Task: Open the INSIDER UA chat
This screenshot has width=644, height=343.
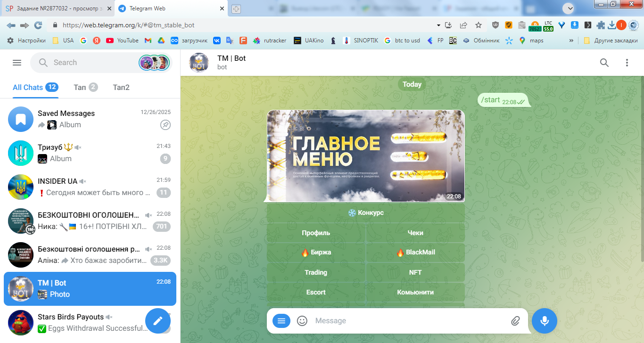Action: point(90,187)
